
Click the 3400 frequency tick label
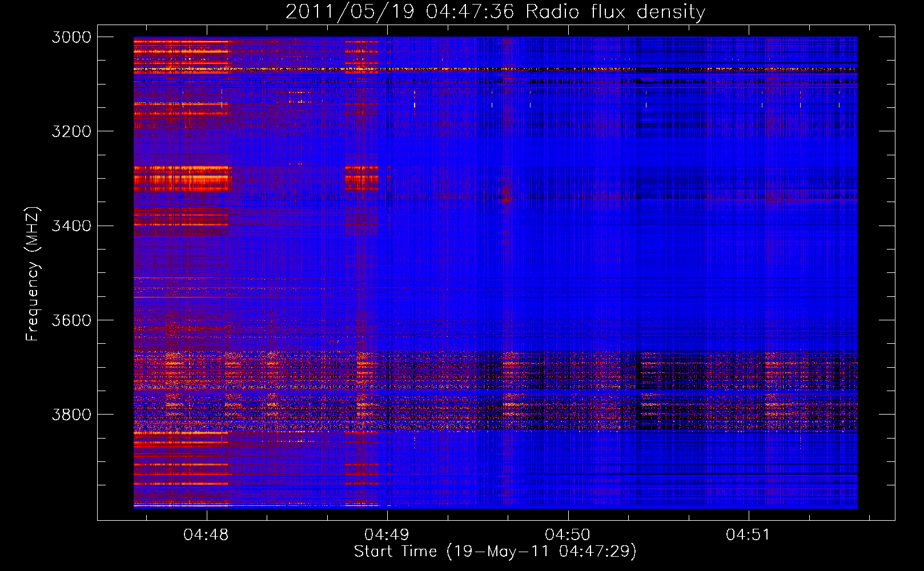click(71, 226)
